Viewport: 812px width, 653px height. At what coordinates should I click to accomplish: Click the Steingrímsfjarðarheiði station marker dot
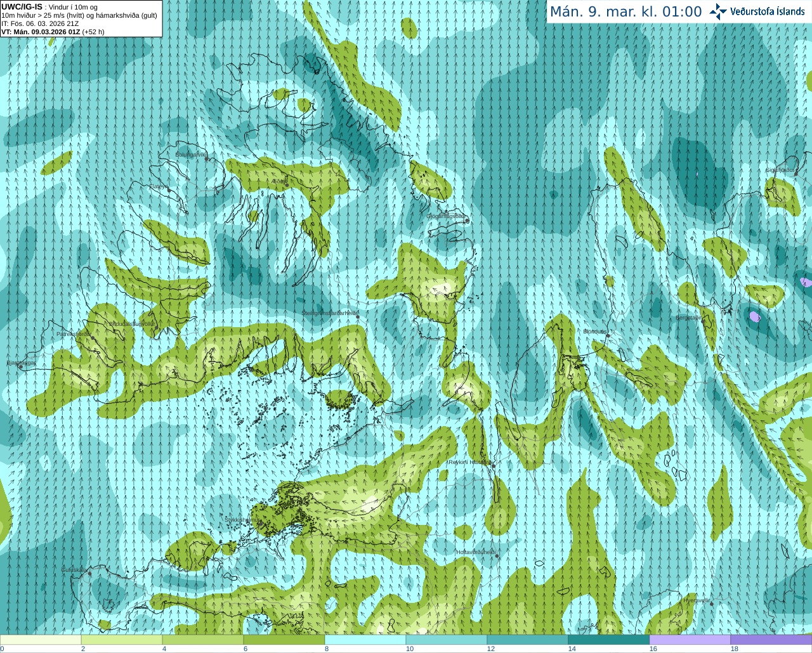coord(358,316)
